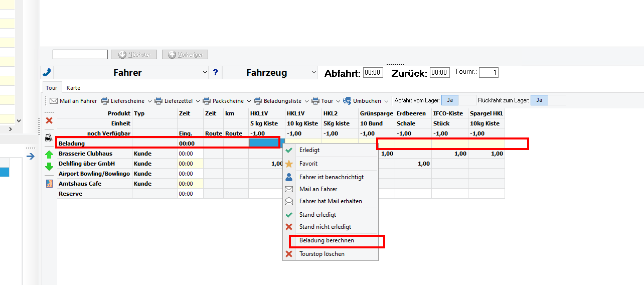Move stop up with green up arrow

(49, 155)
